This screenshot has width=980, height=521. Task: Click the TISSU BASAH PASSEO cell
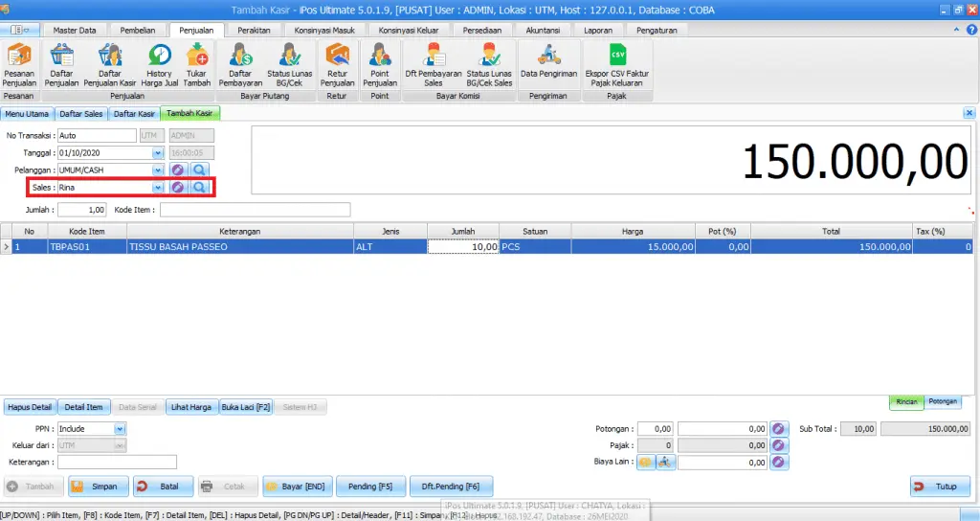coord(240,247)
